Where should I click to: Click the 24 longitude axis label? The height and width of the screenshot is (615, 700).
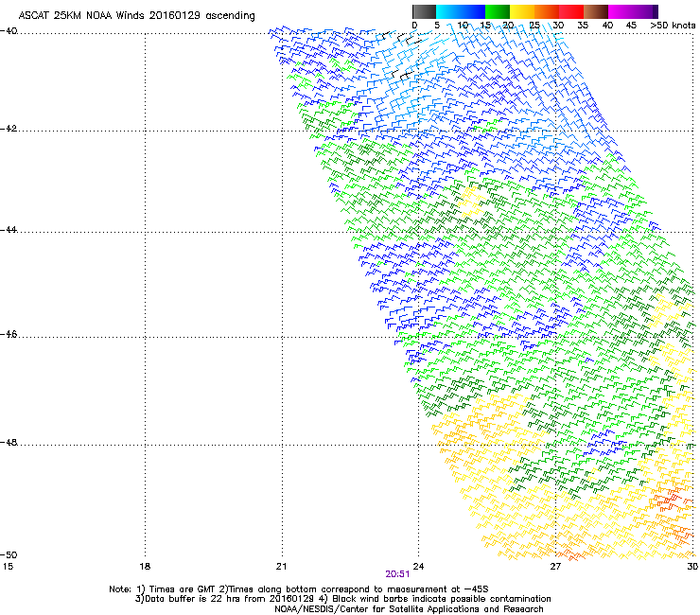[418, 567]
